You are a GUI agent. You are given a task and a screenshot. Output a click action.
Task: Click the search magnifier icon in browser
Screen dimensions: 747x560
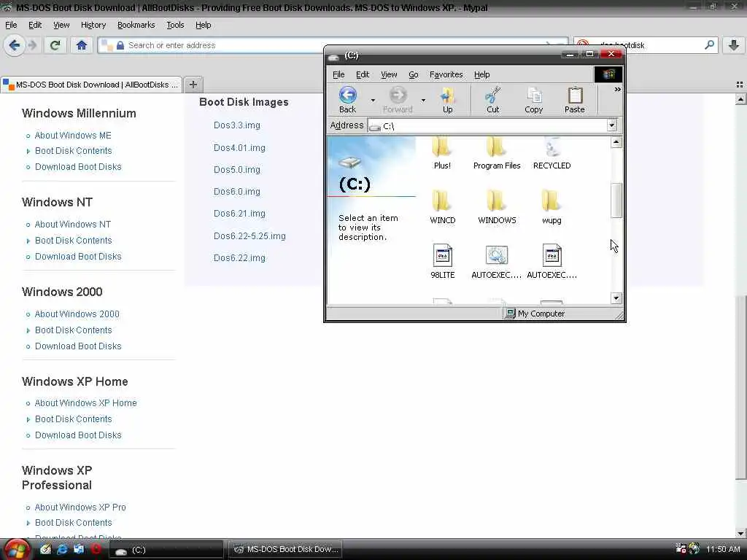coord(709,45)
